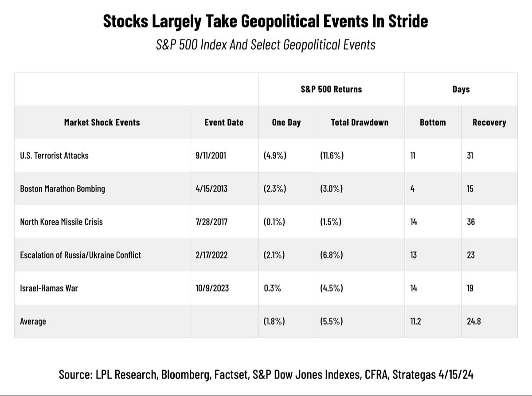The width and height of the screenshot is (532, 396).
Task: Click the (11.6%) total drawdown value
Action: (332, 156)
